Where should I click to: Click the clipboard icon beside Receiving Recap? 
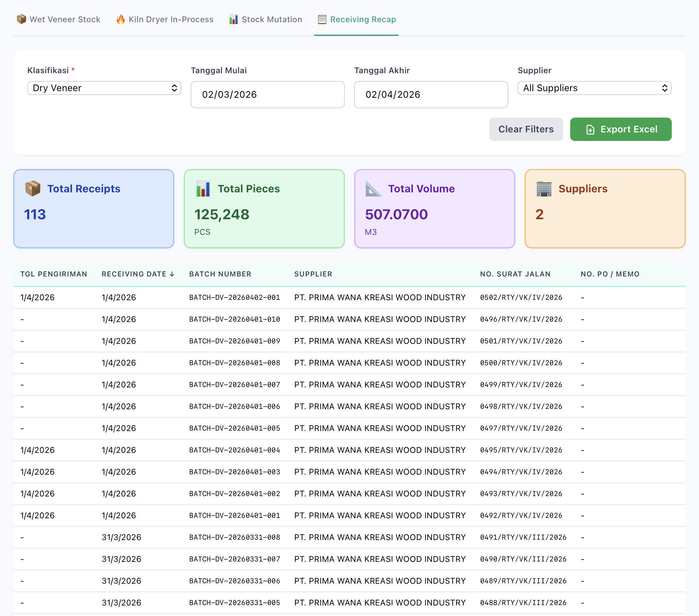click(x=322, y=19)
